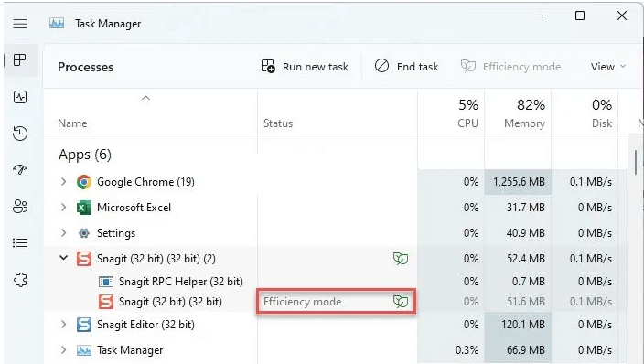This screenshot has height=364, width=644.
Task: Click the sort arrow above Name column
Action: click(x=145, y=98)
